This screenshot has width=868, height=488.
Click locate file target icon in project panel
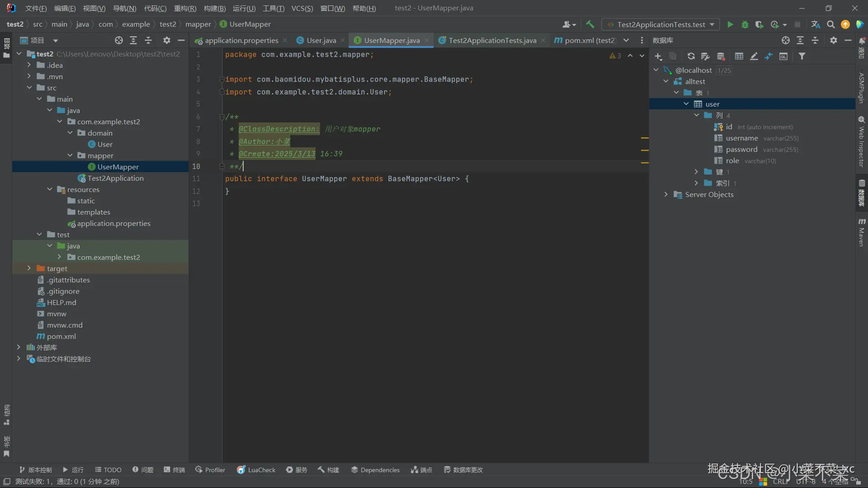coord(118,40)
